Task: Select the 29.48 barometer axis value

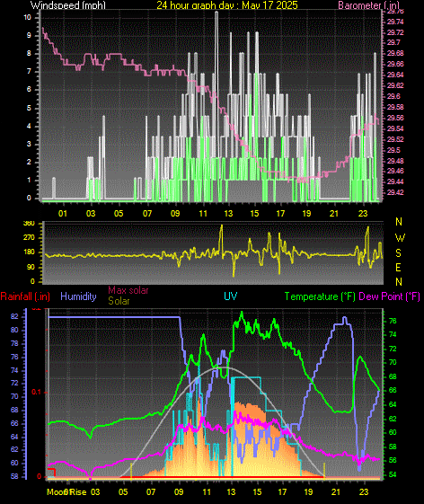Action: tap(395, 161)
